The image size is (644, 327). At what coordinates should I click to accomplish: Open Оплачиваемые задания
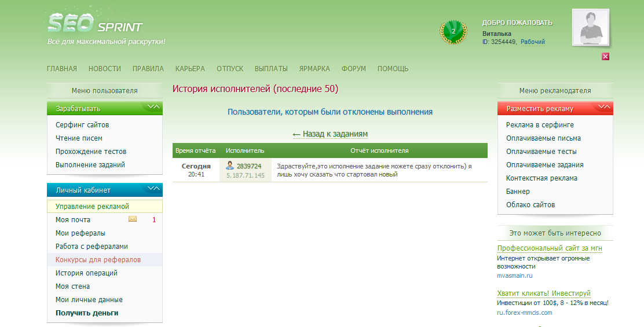(544, 164)
